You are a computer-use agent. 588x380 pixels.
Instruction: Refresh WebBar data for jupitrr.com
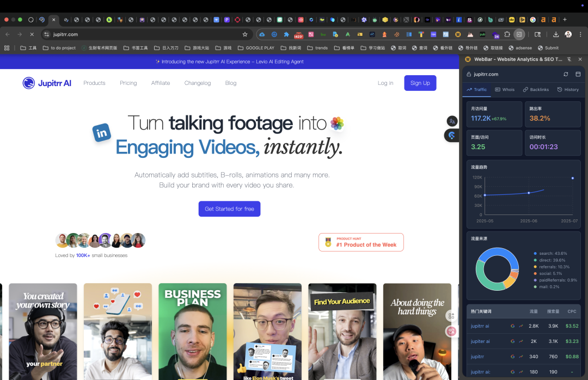pos(566,74)
